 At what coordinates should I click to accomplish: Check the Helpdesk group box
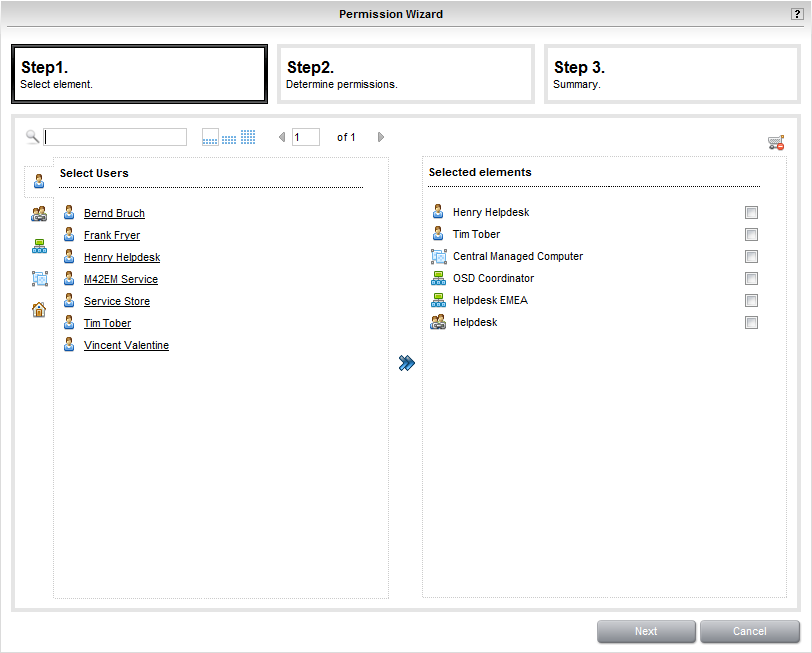[751, 322]
